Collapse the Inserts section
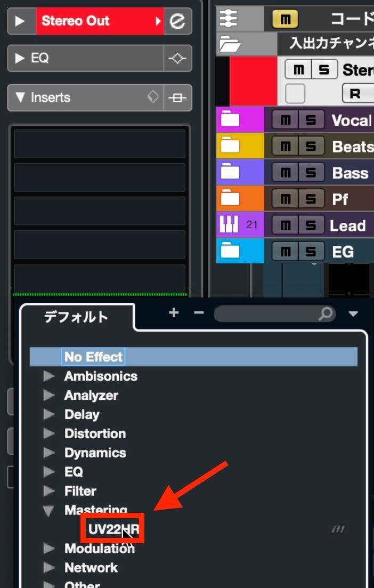This screenshot has width=374, height=588. pyautogui.click(x=20, y=98)
